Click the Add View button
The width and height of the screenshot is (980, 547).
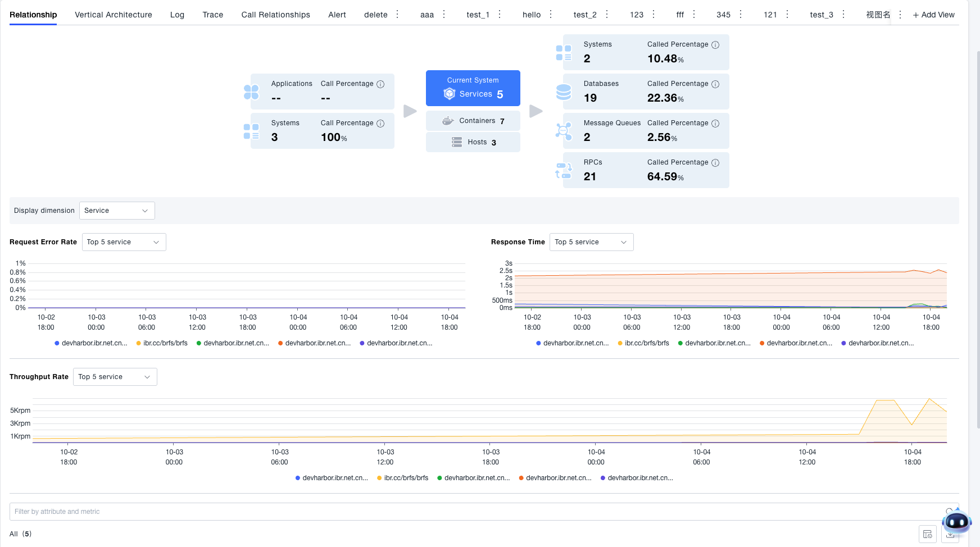pyautogui.click(x=933, y=15)
